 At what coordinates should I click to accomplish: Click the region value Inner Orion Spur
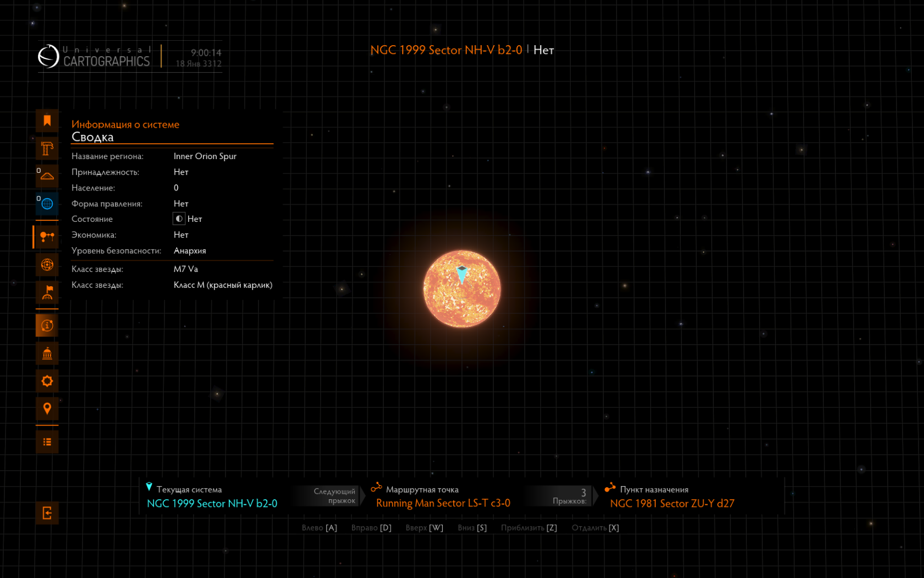pos(205,156)
